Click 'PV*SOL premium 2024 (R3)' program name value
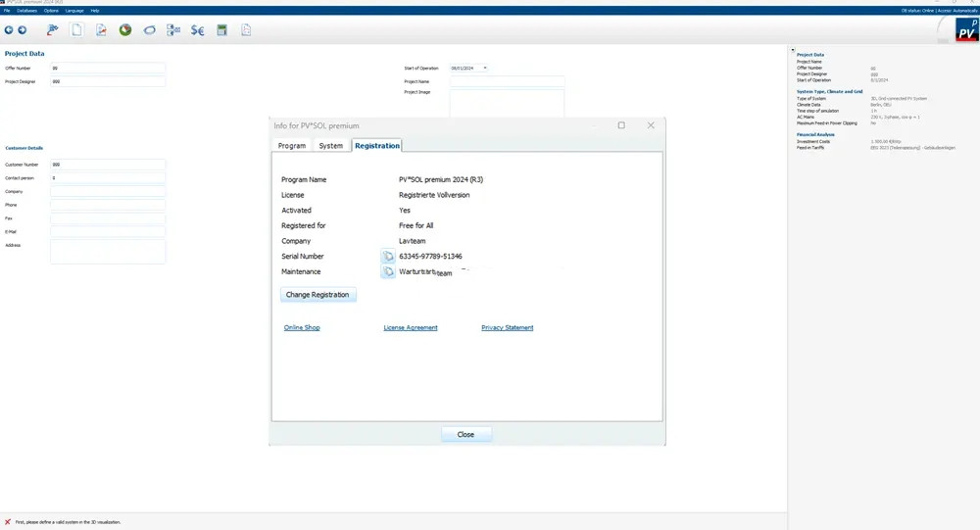Viewport: 980px width, 530px height. 441,179
